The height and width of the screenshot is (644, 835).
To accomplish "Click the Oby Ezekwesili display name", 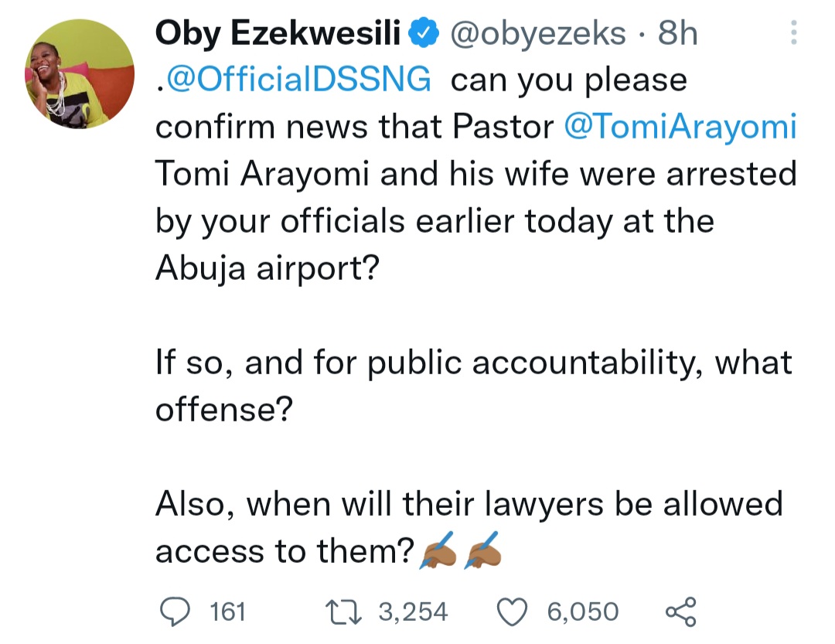I will (278, 33).
